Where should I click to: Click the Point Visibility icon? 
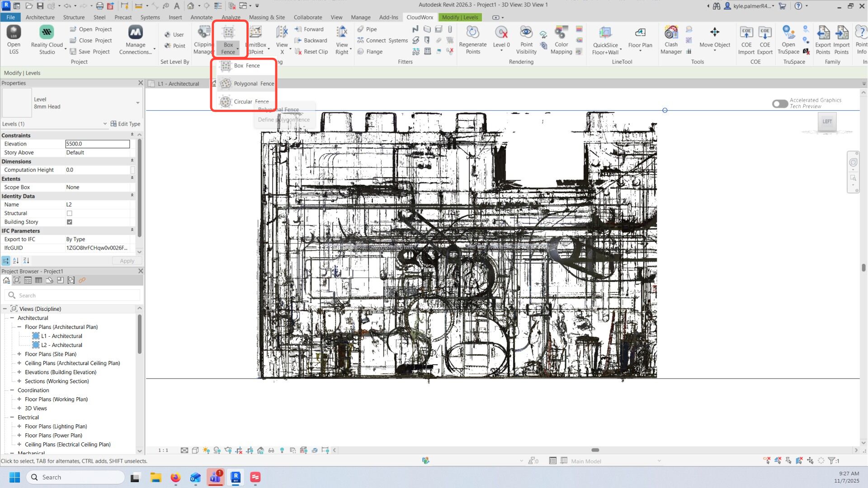point(526,33)
